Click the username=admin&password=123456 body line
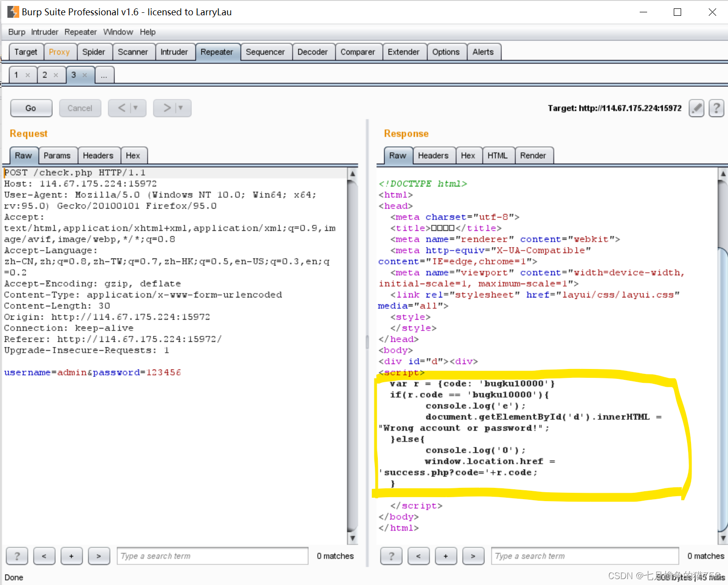 click(93, 372)
